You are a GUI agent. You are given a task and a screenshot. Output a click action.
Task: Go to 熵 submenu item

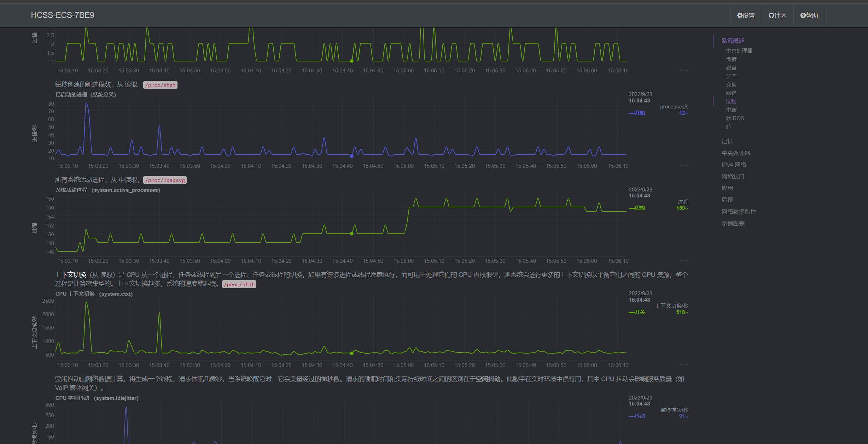click(729, 127)
